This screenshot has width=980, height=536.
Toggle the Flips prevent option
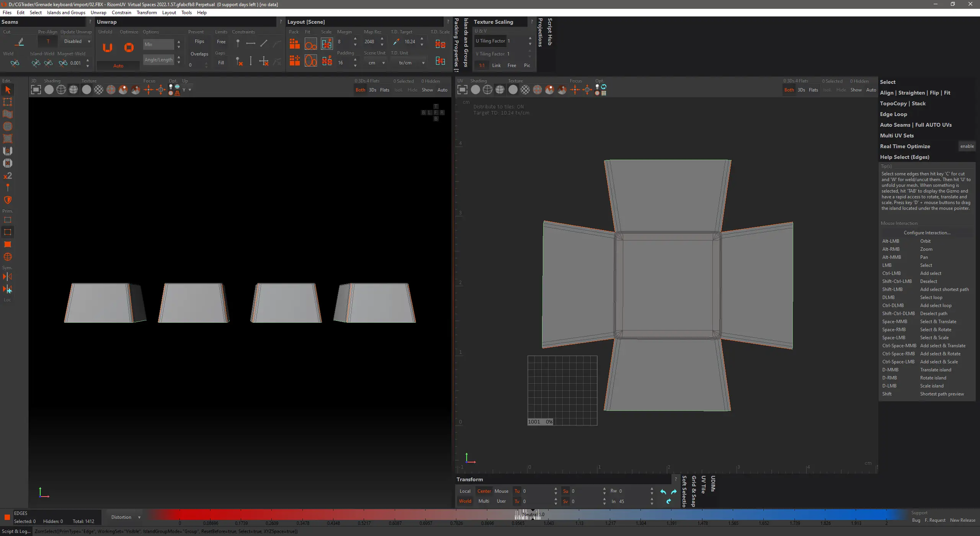[199, 41]
